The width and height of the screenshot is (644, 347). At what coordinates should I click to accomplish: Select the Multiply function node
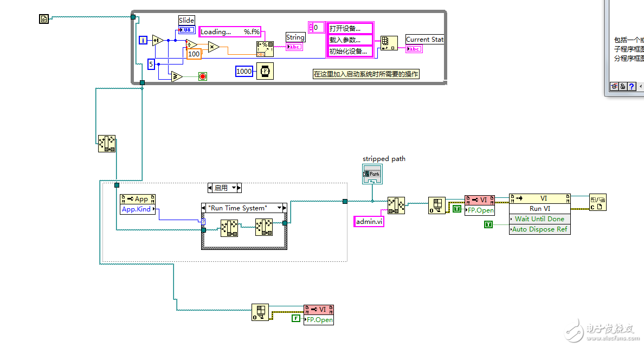[213, 47]
